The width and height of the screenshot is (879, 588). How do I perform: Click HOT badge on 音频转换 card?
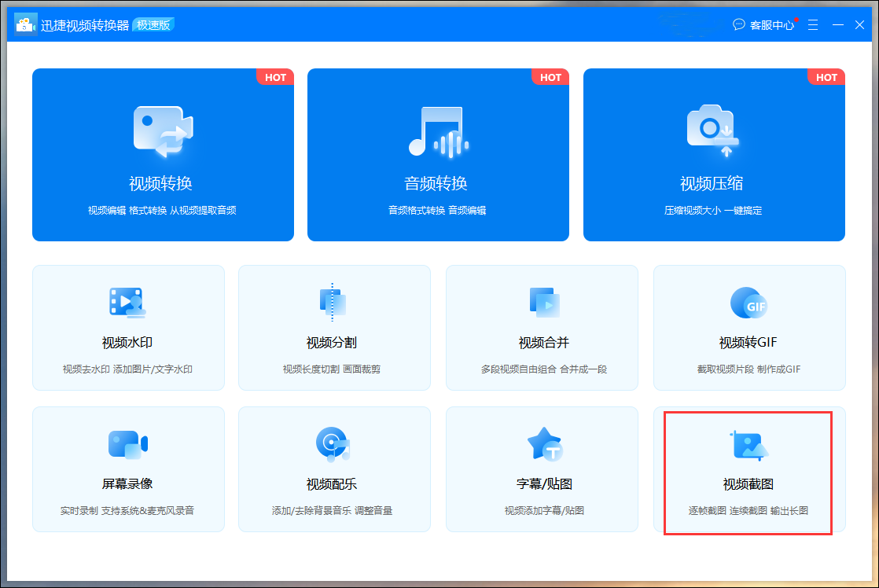[x=550, y=77]
